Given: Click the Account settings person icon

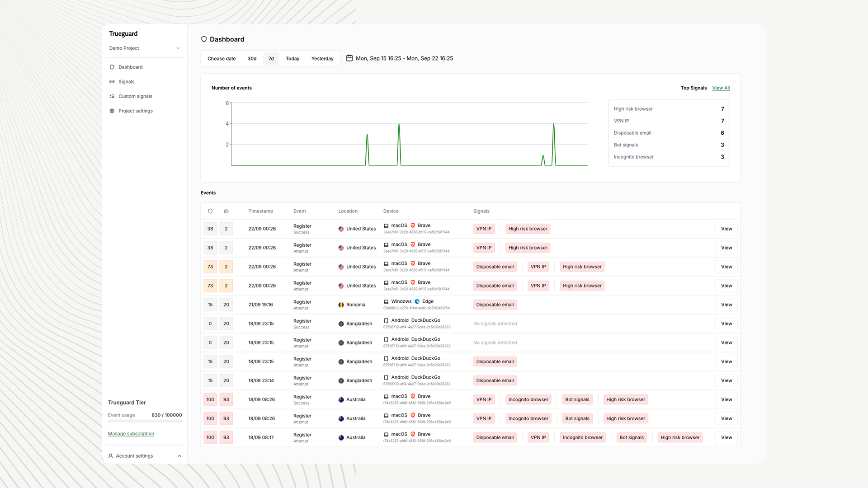Looking at the screenshot, I should (x=111, y=455).
